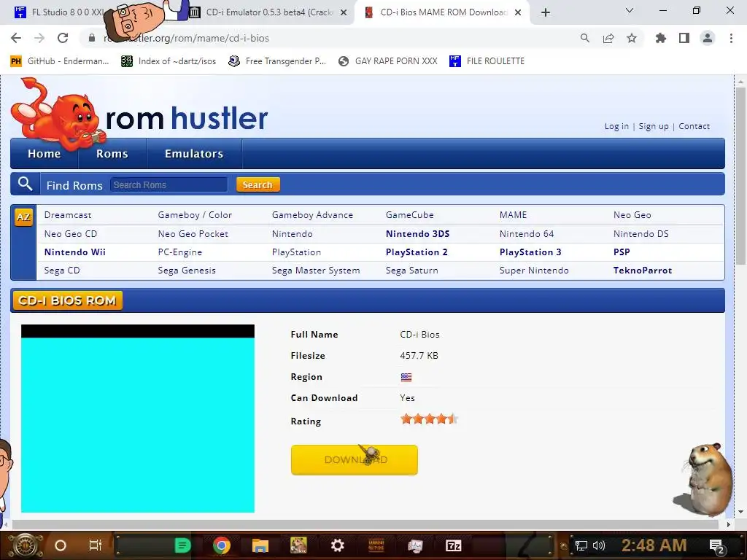Click the desktop hamster pet character
The height and width of the screenshot is (560, 747).
pyautogui.click(x=705, y=480)
